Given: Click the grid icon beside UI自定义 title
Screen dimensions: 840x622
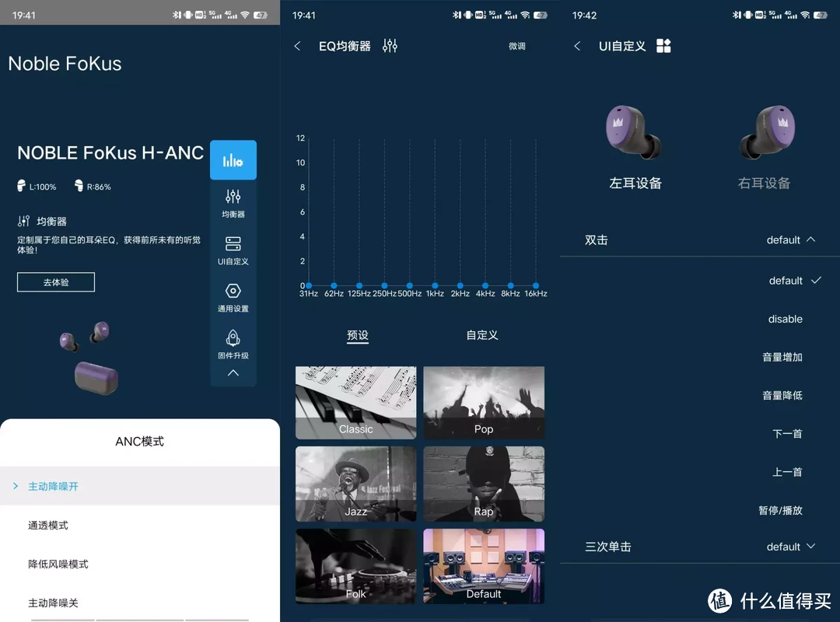Looking at the screenshot, I should (663, 46).
